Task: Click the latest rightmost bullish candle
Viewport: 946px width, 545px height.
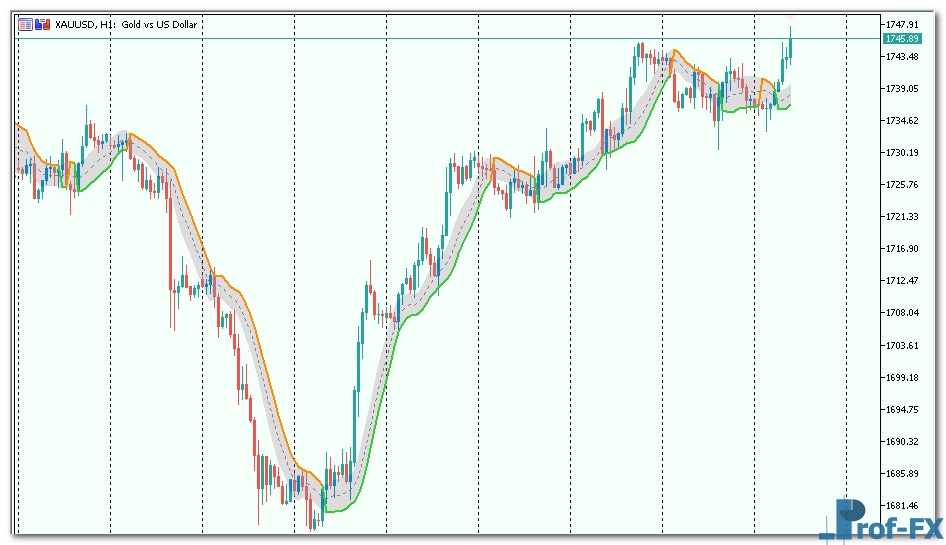Action: point(790,45)
